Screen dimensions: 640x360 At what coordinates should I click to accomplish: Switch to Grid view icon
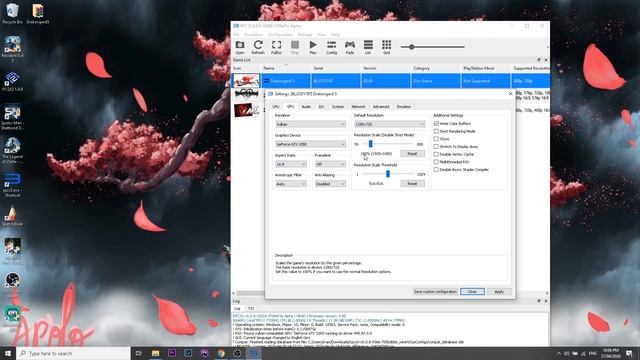(x=387, y=47)
